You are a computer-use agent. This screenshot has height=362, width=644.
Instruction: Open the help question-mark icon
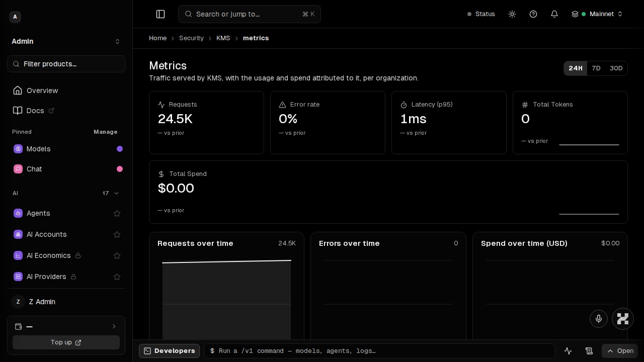[533, 14]
